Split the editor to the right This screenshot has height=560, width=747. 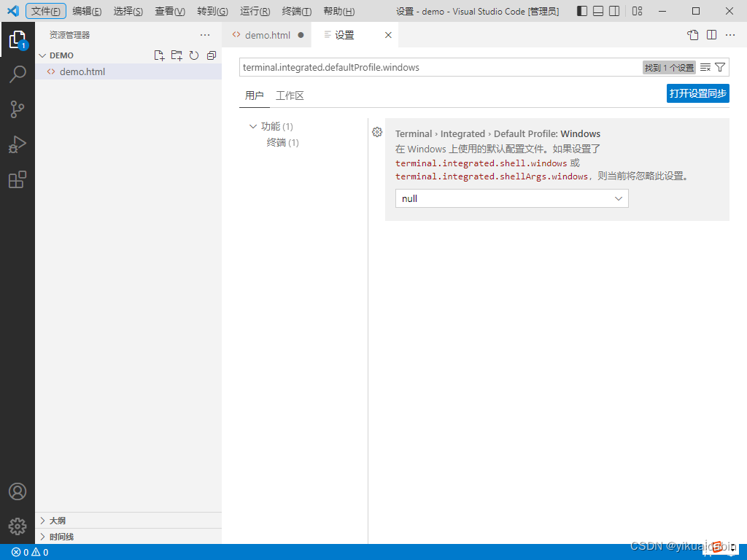(712, 35)
